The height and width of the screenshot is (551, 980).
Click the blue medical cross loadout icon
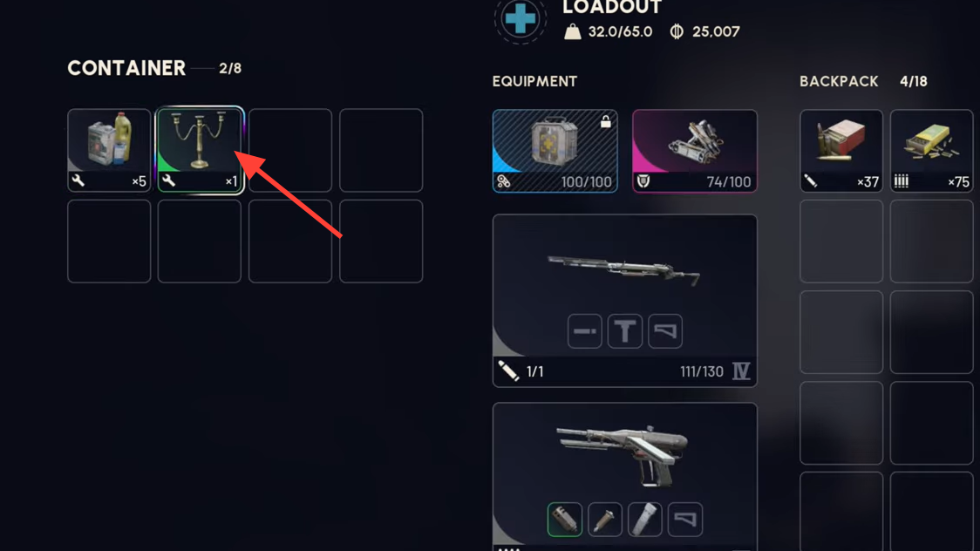[521, 19]
